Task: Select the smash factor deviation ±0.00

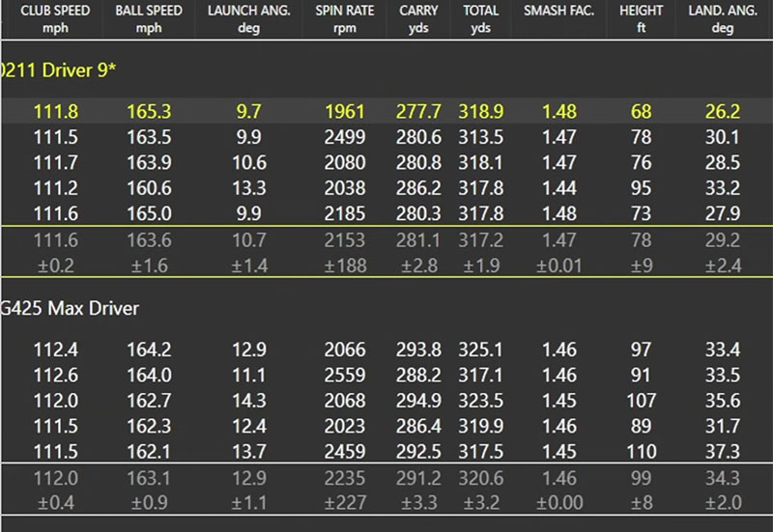Action: pyautogui.click(x=559, y=503)
